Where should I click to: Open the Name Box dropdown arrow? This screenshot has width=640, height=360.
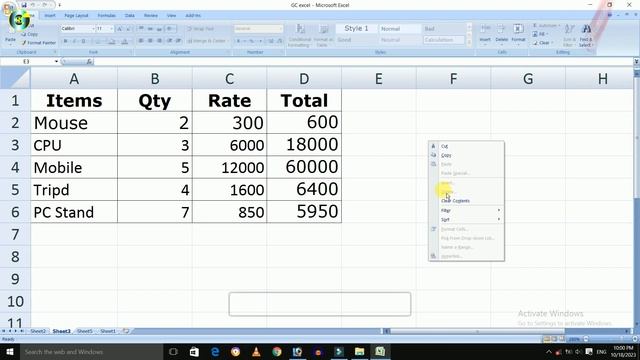(56, 62)
